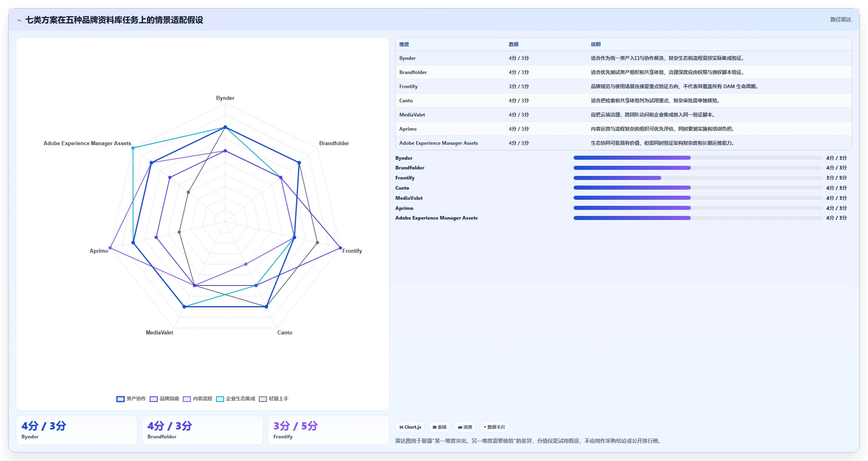Click the Chart.js chip

pyautogui.click(x=410, y=427)
